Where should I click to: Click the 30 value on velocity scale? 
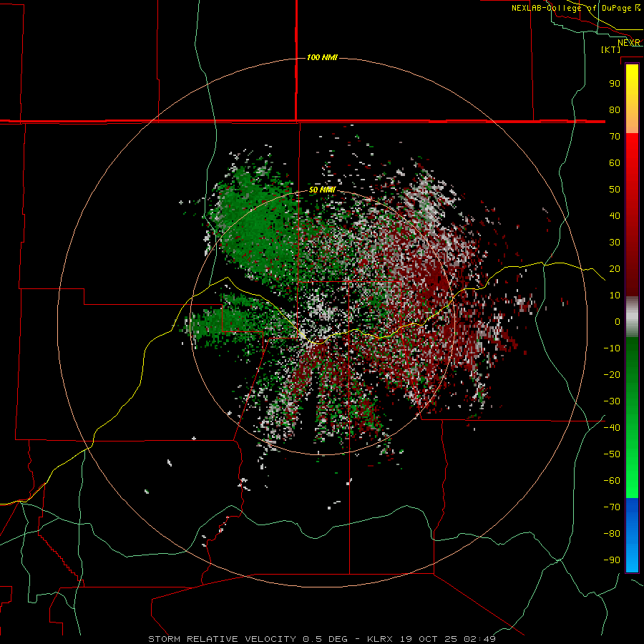[615, 243]
